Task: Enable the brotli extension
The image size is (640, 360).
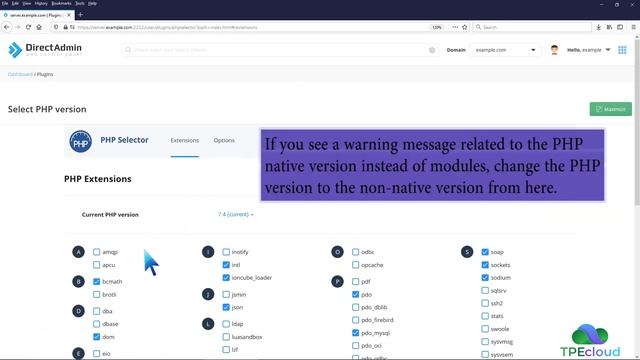Action: click(x=96, y=294)
